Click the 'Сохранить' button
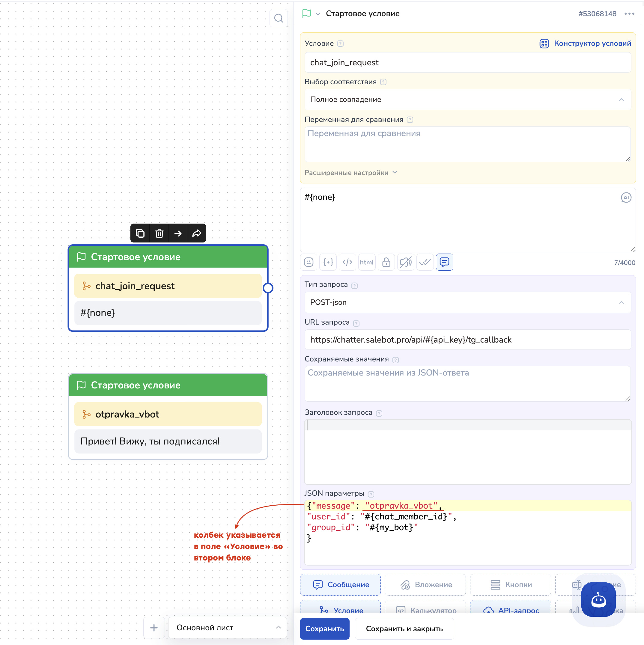The width and height of the screenshot is (644, 645). click(324, 629)
